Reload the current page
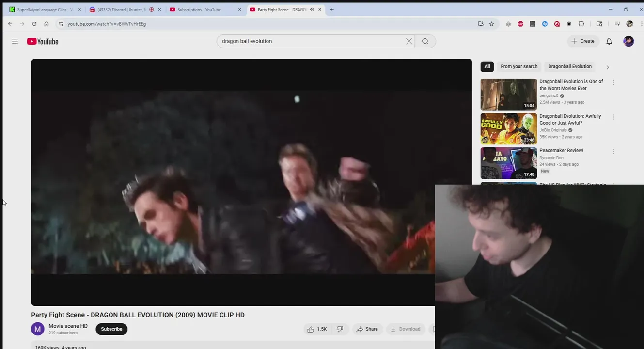Viewport: 644px width, 349px height. coord(34,24)
